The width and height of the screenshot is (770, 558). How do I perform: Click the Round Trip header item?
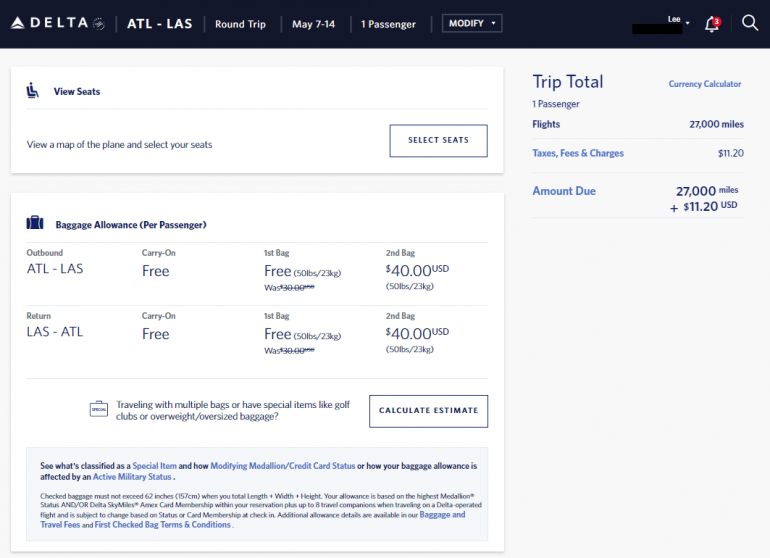pyautogui.click(x=240, y=24)
